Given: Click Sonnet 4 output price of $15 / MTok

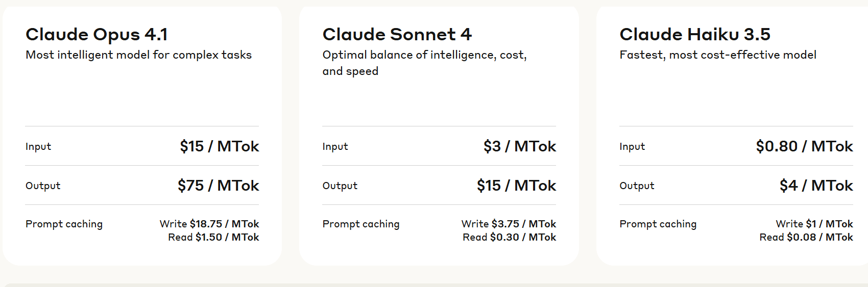Looking at the screenshot, I should coord(516,186).
